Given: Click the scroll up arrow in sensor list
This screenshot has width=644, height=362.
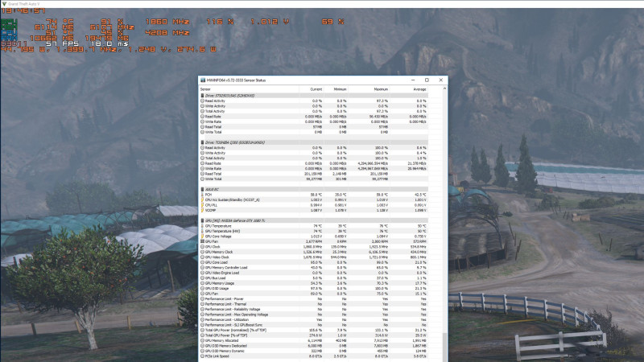Looking at the screenshot, I should [x=445, y=89].
